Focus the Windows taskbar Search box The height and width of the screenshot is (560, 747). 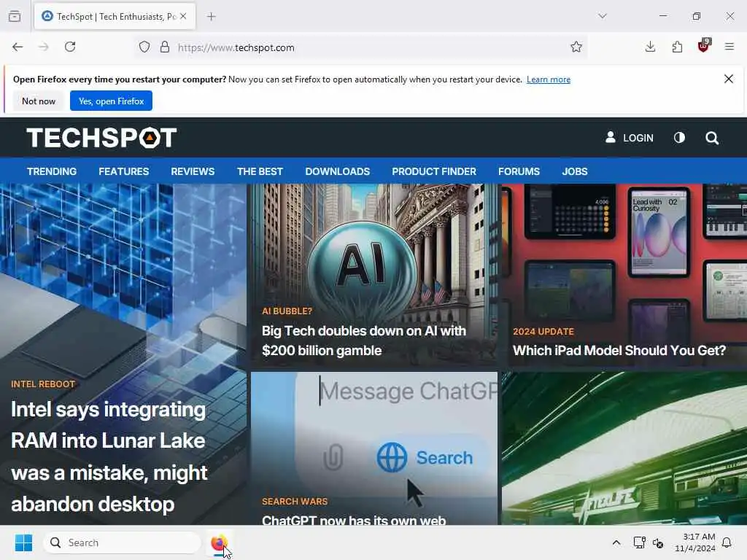pos(122,542)
